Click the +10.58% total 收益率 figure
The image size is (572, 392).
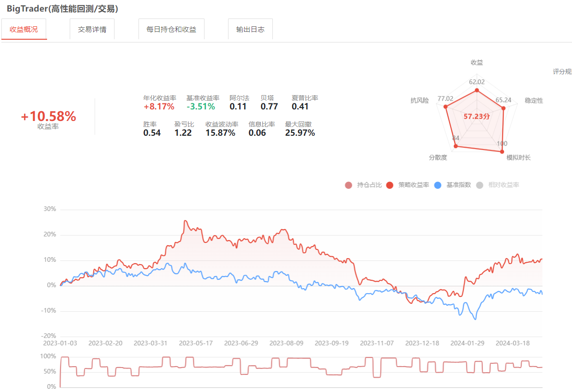(x=48, y=117)
